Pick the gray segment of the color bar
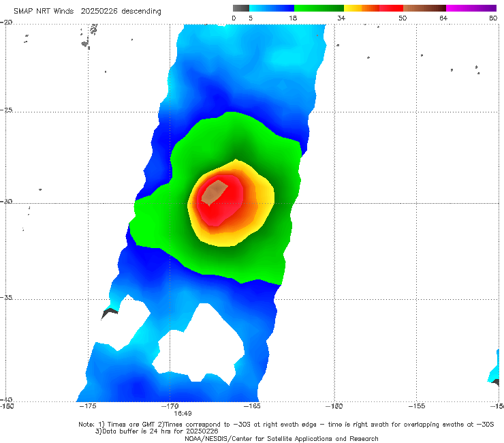The image size is (504, 443). pos(241,8)
